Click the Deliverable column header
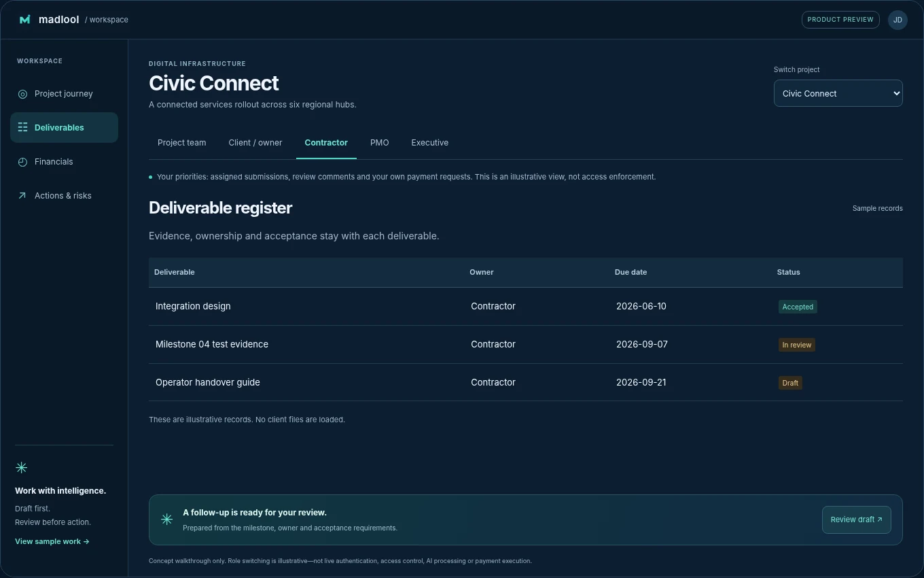The height and width of the screenshot is (578, 924). coord(175,272)
